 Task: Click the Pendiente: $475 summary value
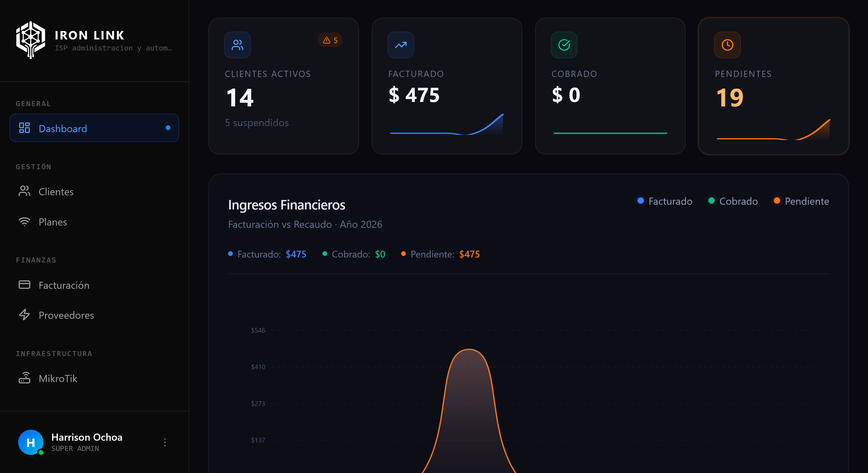click(x=470, y=254)
